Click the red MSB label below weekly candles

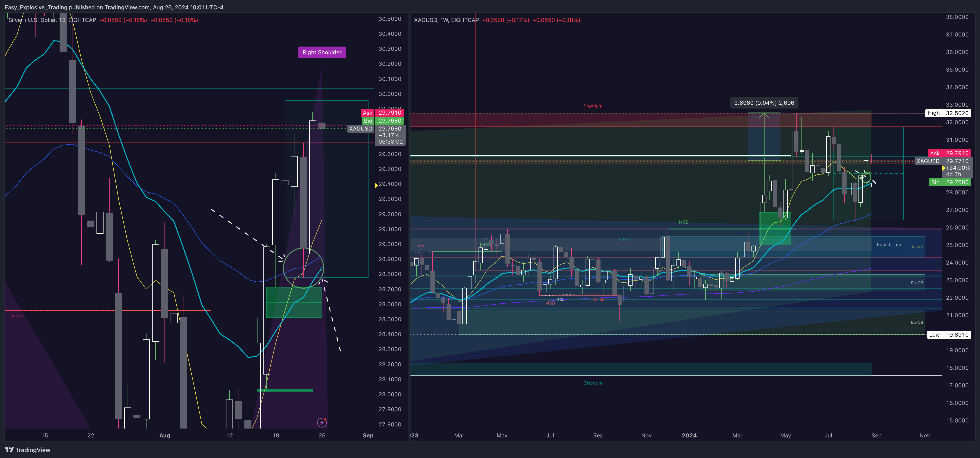pos(550,303)
